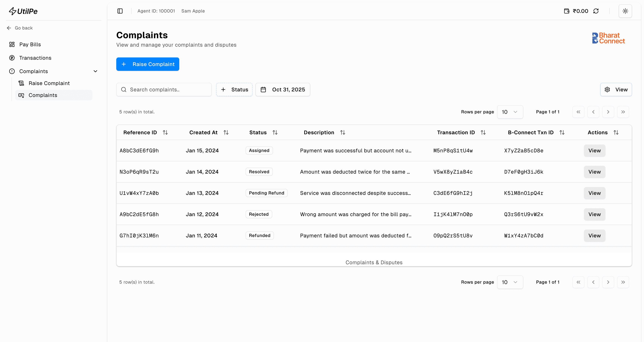The height and width of the screenshot is (342, 644).
Task: View the Pending Refund complaint details
Action: click(x=594, y=193)
